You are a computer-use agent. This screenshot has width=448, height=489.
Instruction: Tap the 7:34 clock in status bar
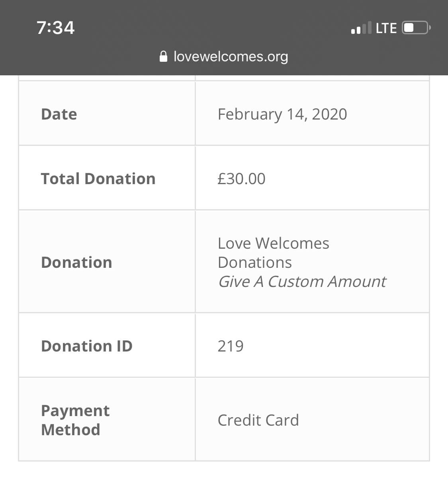(x=56, y=27)
